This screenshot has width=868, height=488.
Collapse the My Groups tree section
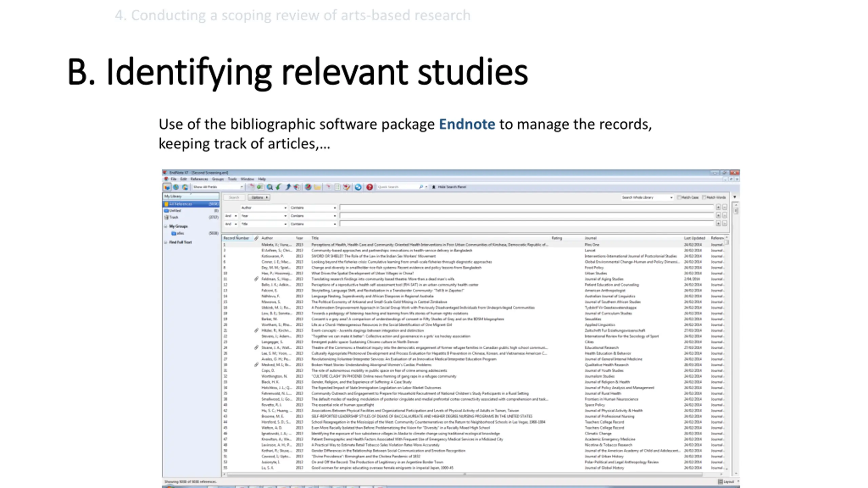pyautogui.click(x=165, y=226)
